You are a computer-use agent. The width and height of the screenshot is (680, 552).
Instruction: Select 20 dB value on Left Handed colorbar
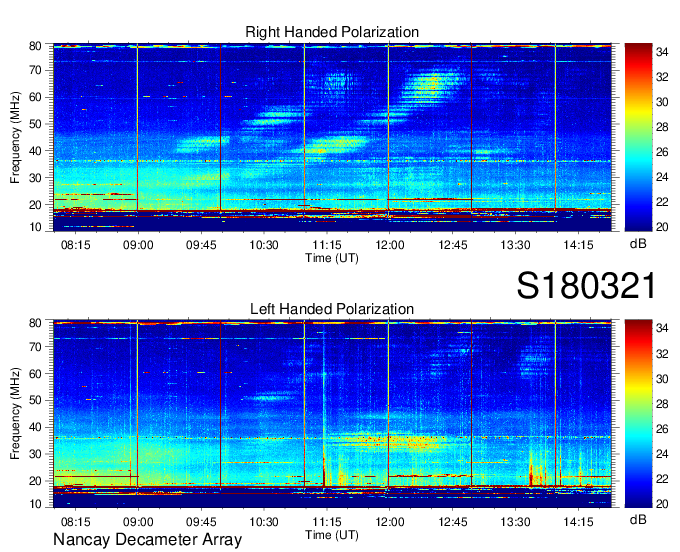(x=662, y=503)
